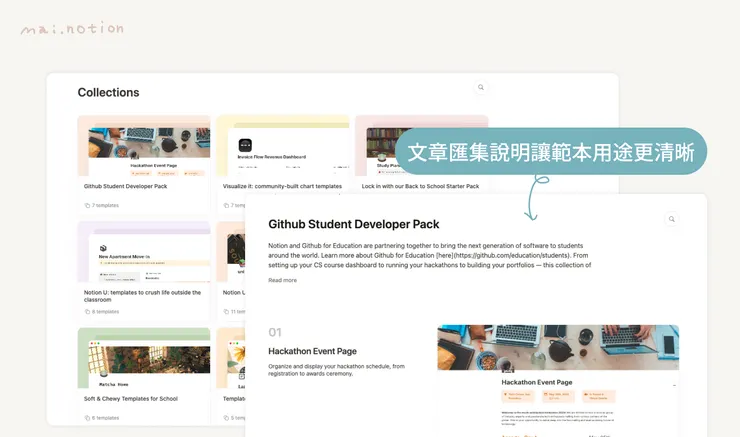Click 'Github Student Developer Pack' card title

pyautogui.click(x=126, y=186)
